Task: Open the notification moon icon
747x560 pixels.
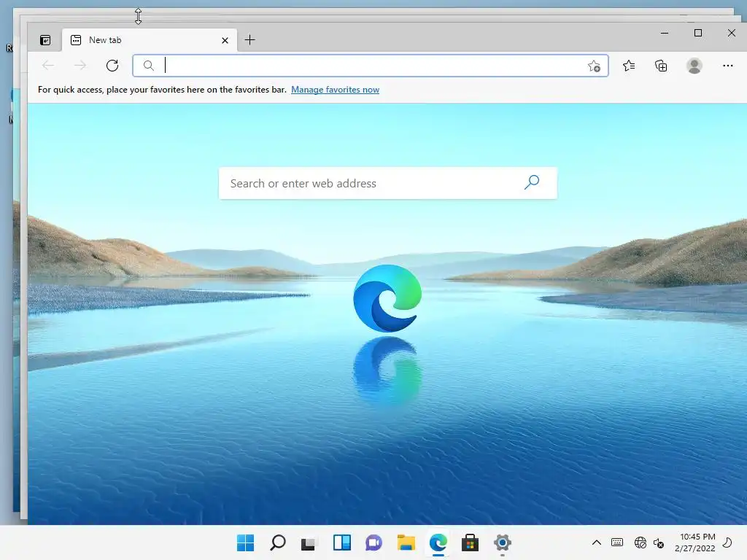Action: point(727,542)
